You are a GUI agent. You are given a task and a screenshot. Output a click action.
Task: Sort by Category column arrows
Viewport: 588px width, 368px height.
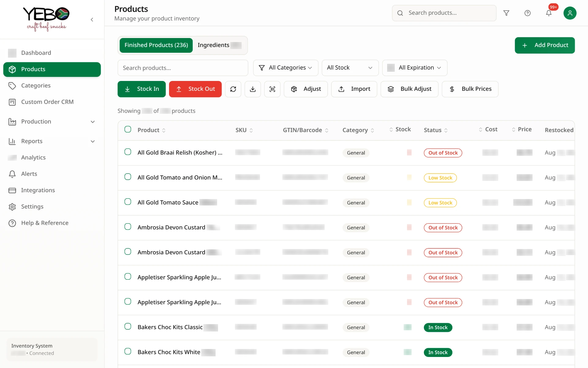(372, 130)
